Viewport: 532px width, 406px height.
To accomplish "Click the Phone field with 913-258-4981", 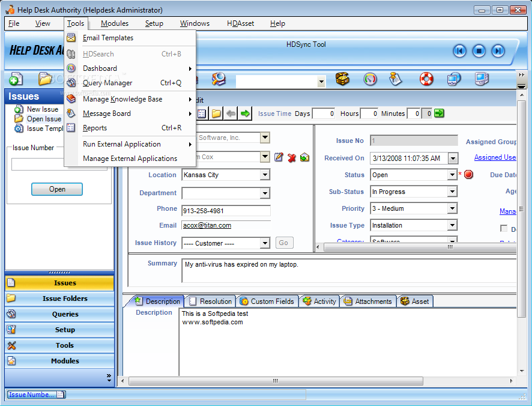I will tap(226, 211).
